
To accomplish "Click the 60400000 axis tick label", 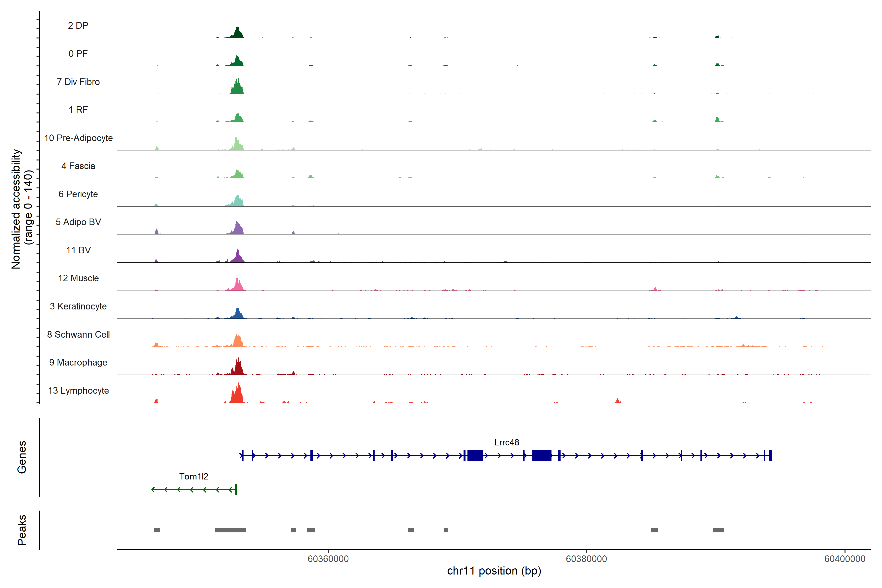I will tap(845, 559).
